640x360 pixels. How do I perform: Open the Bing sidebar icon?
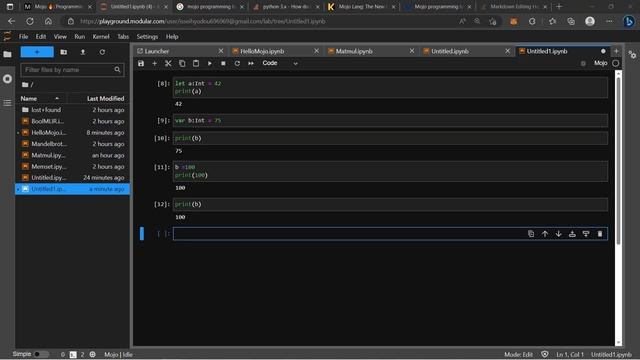point(629,21)
